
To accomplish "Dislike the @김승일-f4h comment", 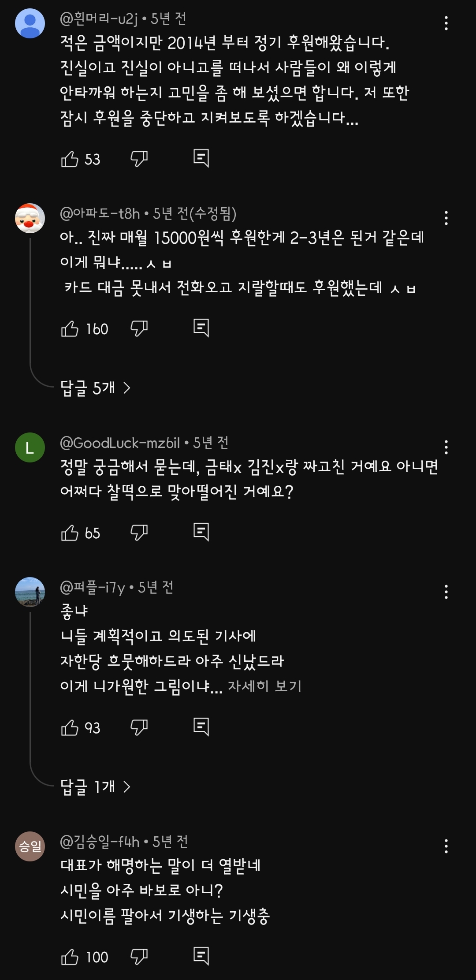I will coord(139,957).
